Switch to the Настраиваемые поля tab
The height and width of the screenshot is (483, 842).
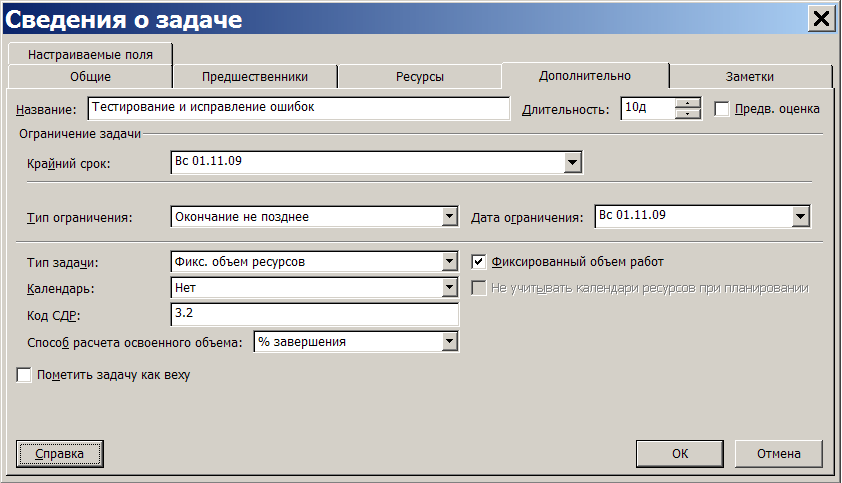pyautogui.click(x=90, y=54)
